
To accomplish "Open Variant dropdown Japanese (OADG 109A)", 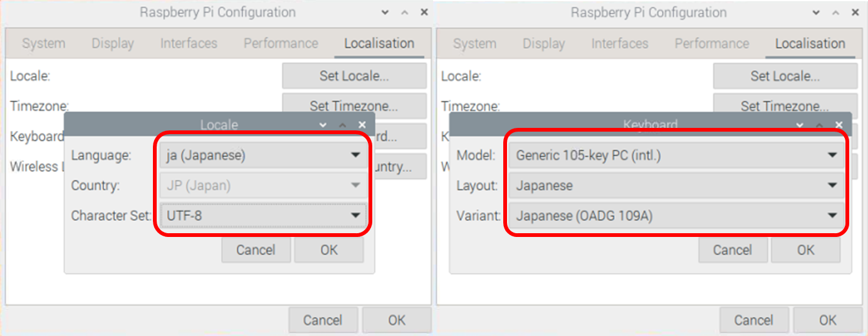I will point(676,216).
